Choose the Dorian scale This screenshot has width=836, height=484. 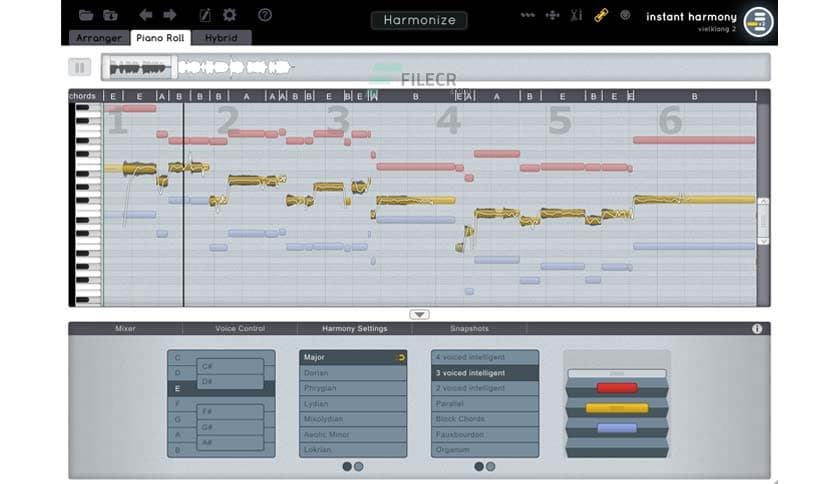click(353, 373)
